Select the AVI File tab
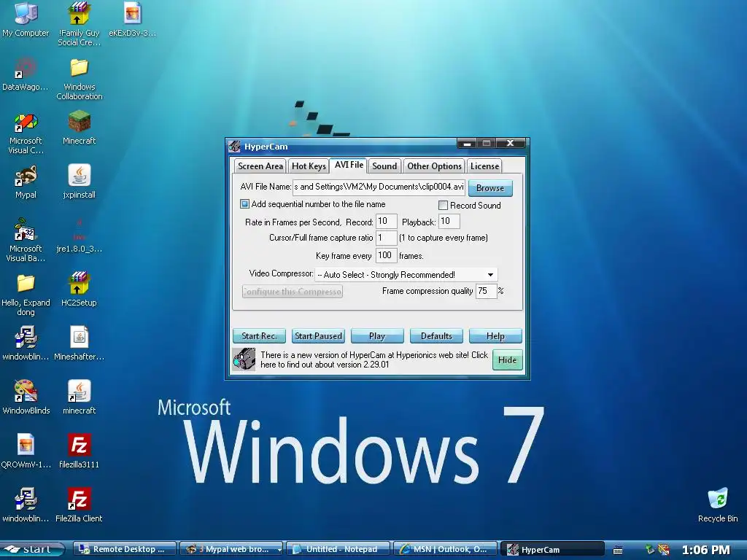The height and width of the screenshot is (560, 747). (349, 165)
